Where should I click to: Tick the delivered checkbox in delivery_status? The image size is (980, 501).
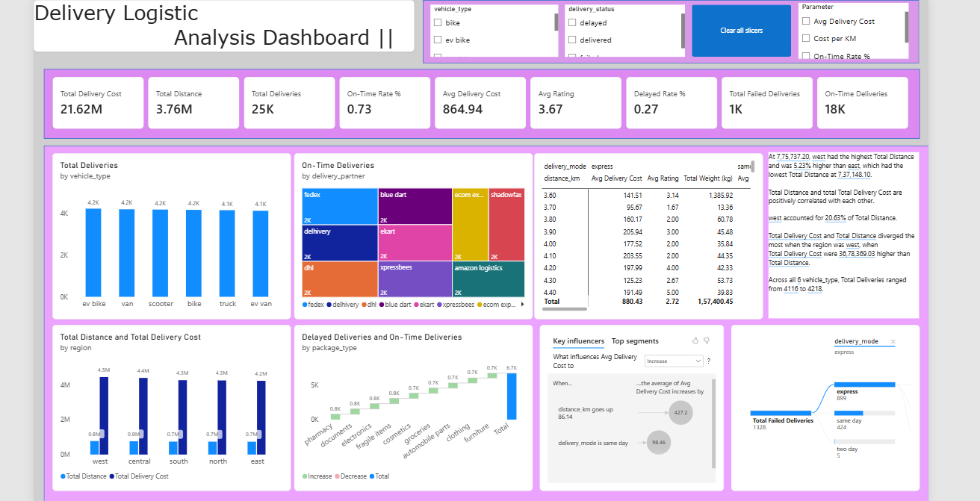tap(572, 40)
